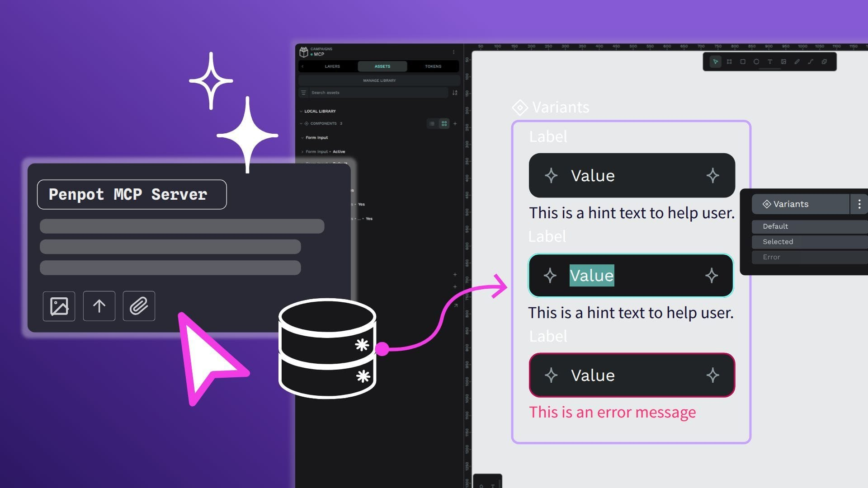
Task: Open the assets filter menu icon
Action: pos(304,93)
